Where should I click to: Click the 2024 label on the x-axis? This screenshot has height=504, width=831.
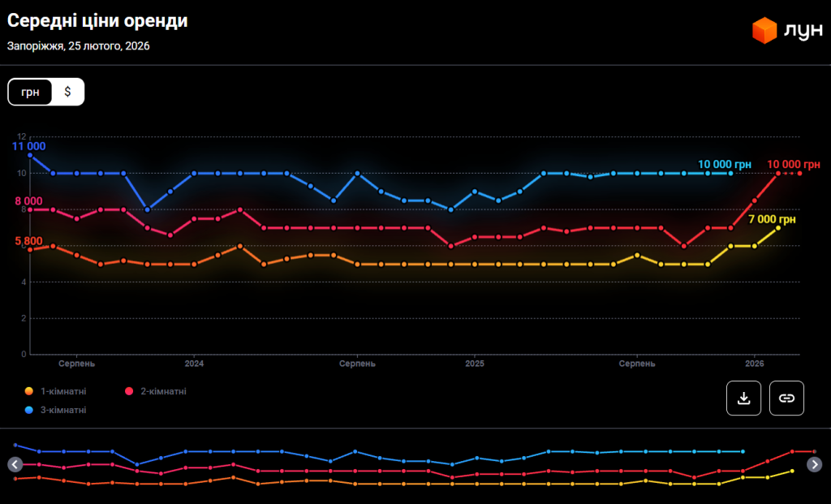194,364
